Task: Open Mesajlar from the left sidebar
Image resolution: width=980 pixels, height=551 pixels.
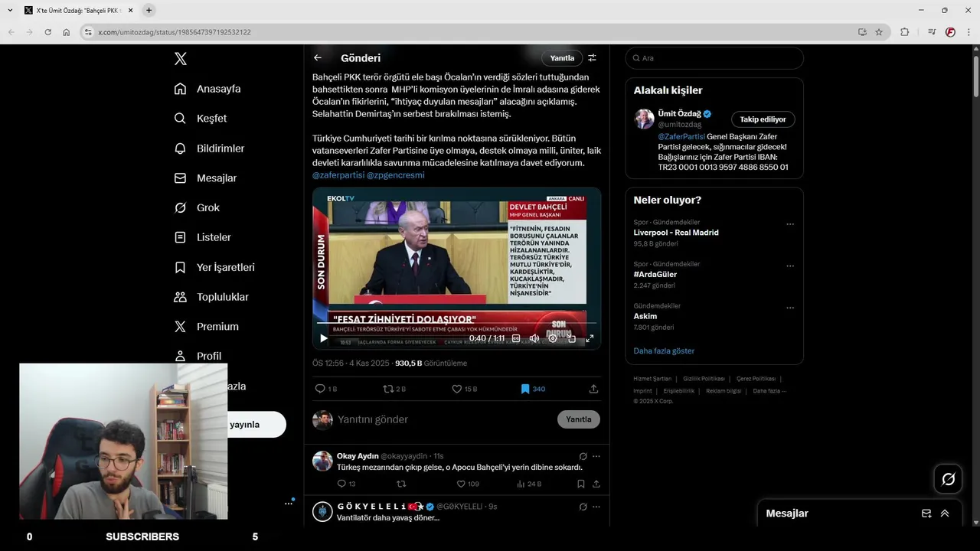Action: tap(205, 178)
